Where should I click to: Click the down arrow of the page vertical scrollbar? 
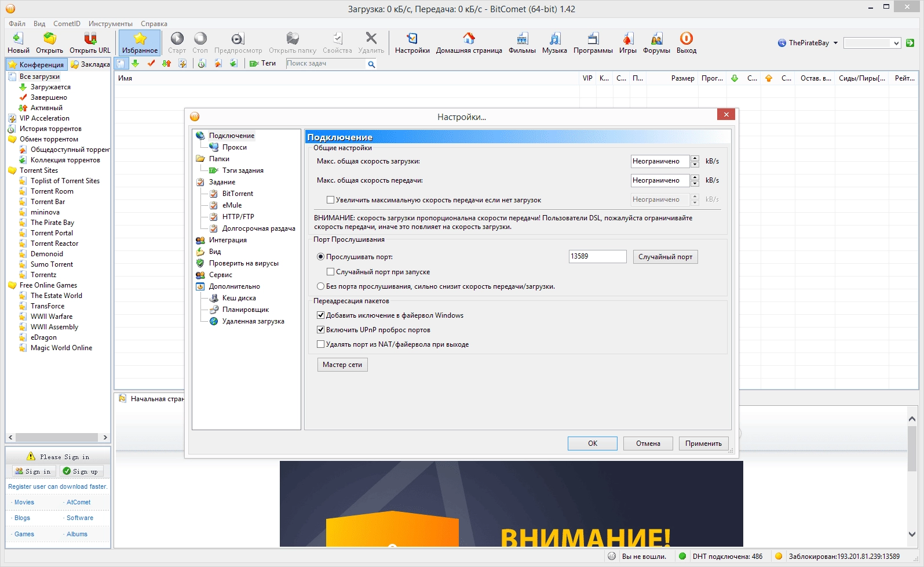point(912,535)
